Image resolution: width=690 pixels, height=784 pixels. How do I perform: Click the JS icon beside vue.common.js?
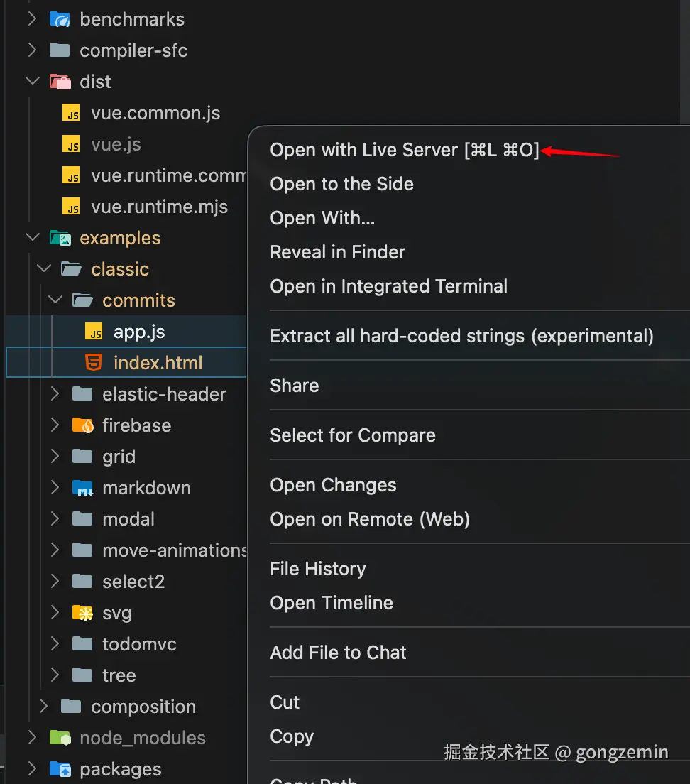(71, 113)
